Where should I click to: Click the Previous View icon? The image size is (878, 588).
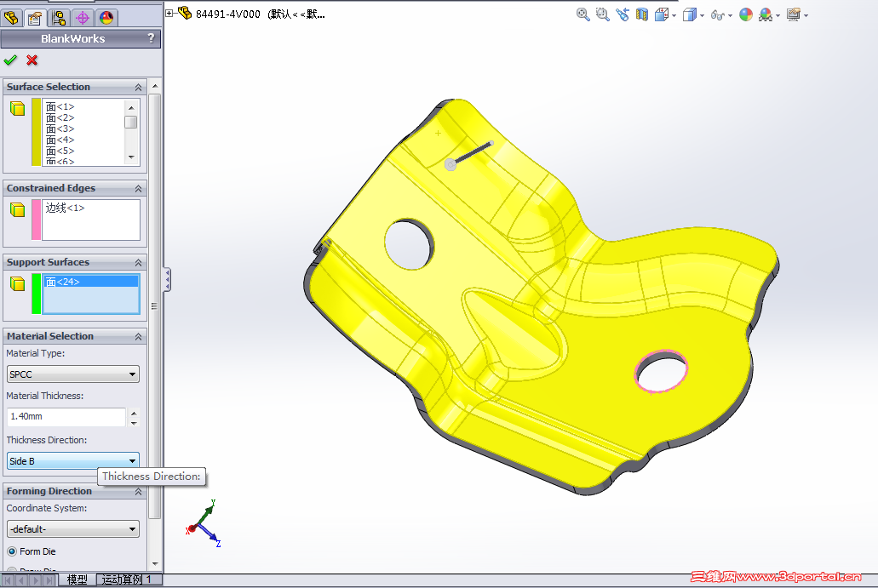point(623,14)
